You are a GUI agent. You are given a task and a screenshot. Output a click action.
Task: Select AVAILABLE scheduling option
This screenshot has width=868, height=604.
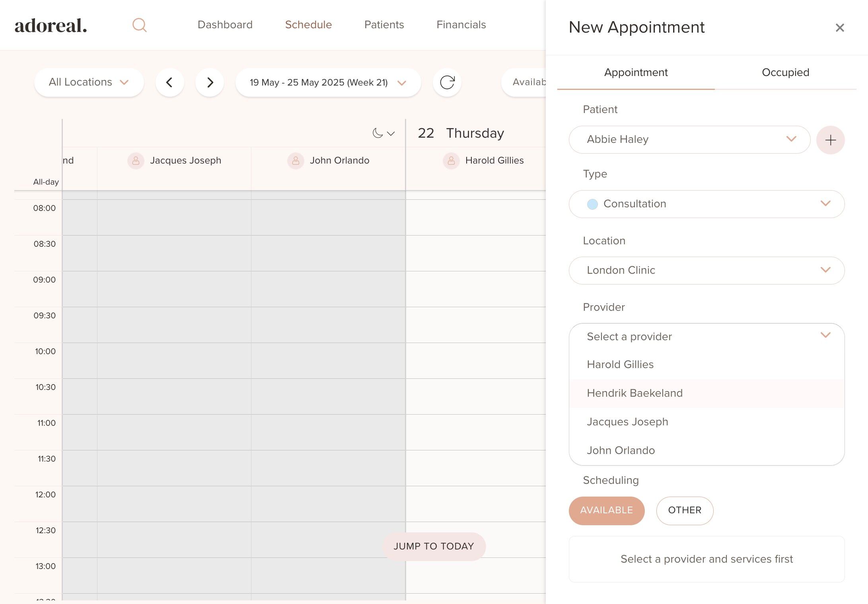point(606,510)
